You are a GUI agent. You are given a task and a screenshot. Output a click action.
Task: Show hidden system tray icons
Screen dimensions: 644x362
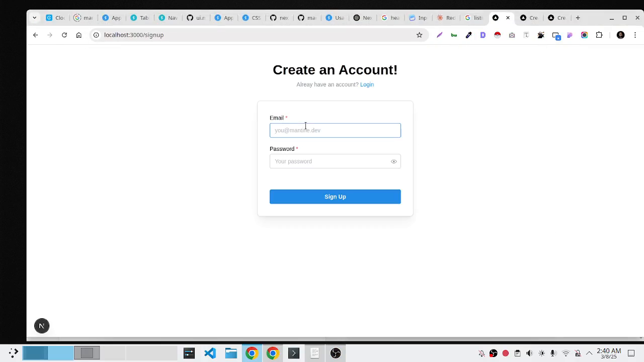589,353
